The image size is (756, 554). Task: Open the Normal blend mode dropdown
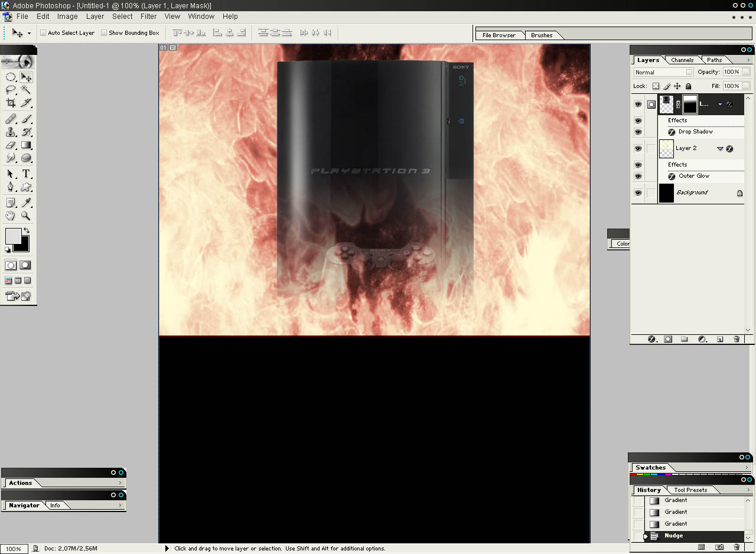click(x=664, y=72)
